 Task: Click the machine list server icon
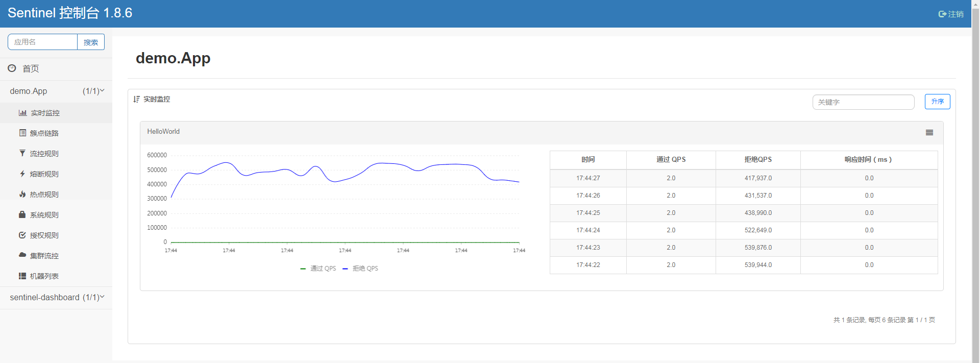(22, 276)
